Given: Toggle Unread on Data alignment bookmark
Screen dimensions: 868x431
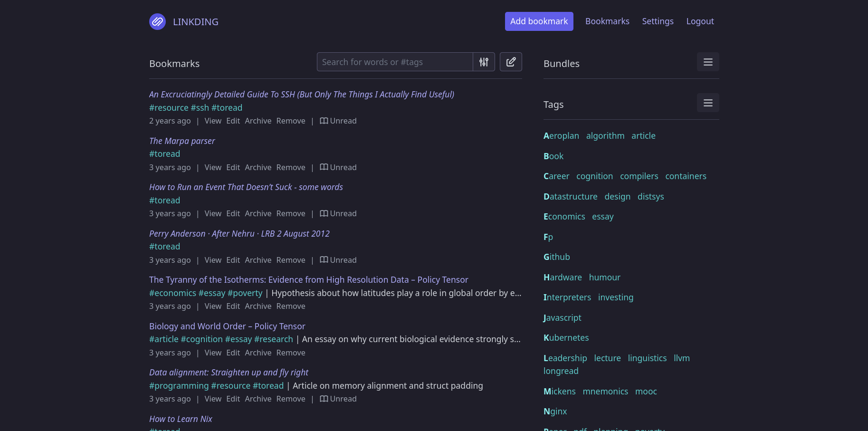Looking at the screenshot, I should 338,399.
